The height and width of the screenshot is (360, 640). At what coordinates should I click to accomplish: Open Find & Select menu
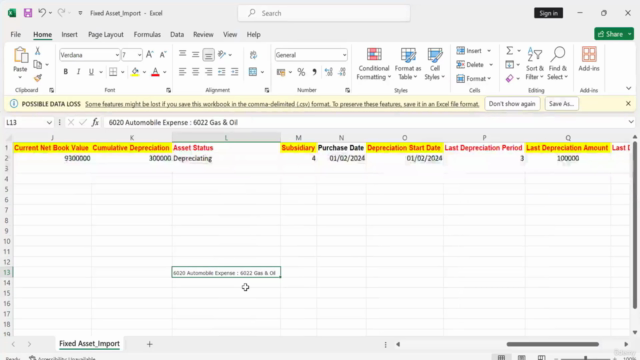coord(558,64)
